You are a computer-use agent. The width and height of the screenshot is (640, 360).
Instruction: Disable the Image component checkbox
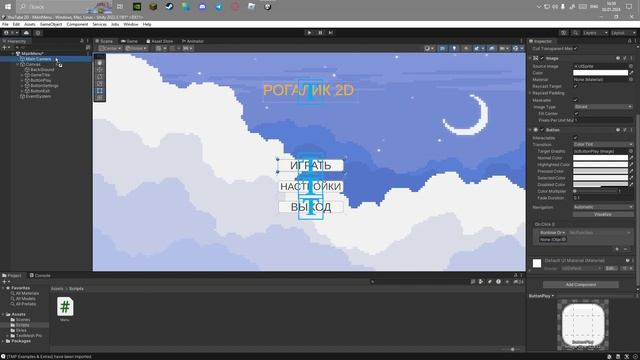[x=542, y=58]
